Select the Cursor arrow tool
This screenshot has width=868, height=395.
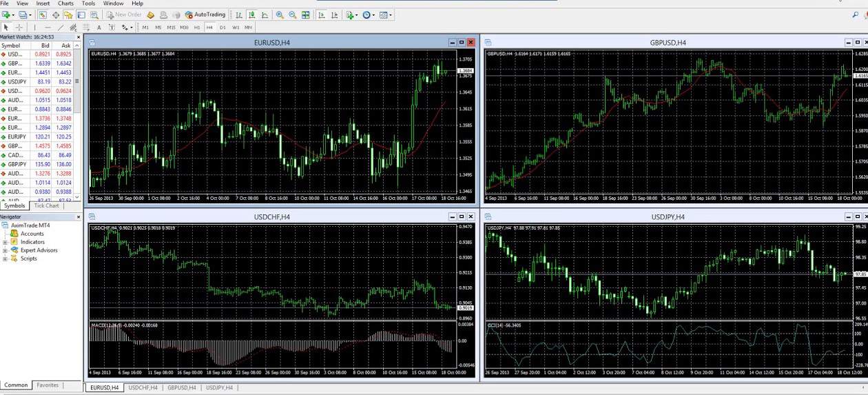click(x=6, y=28)
